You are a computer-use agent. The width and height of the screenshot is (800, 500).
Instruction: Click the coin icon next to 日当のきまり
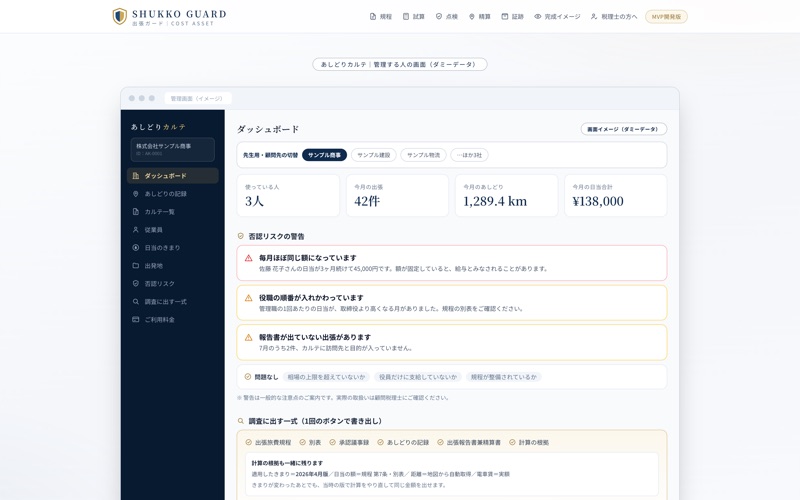pyautogui.click(x=136, y=247)
